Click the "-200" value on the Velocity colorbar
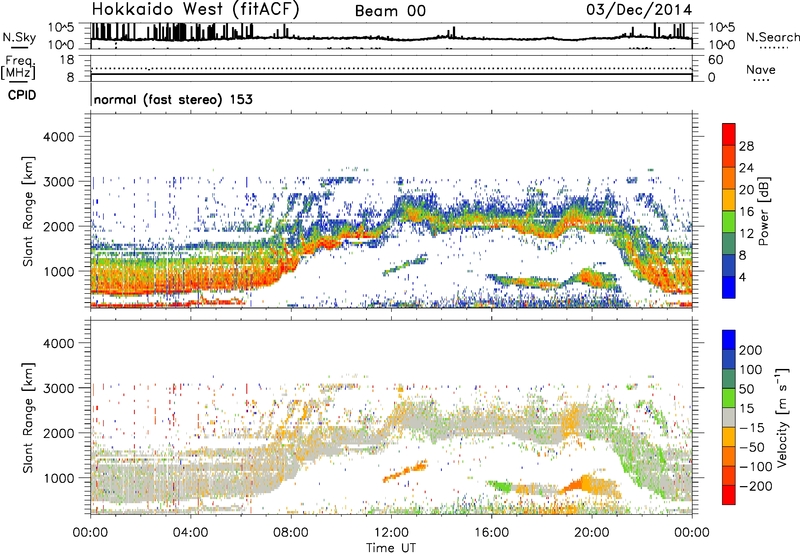This screenshot has height=554, width=800. pos(756,486)
